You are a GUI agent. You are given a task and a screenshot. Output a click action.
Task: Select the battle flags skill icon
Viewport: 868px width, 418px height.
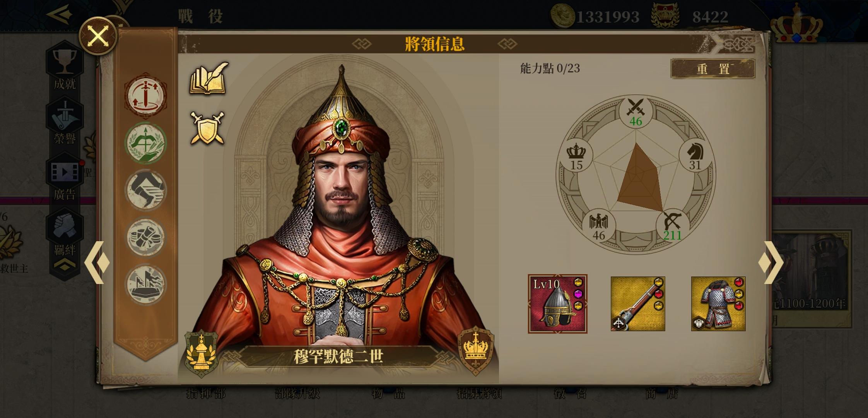(x=145, y=284)
